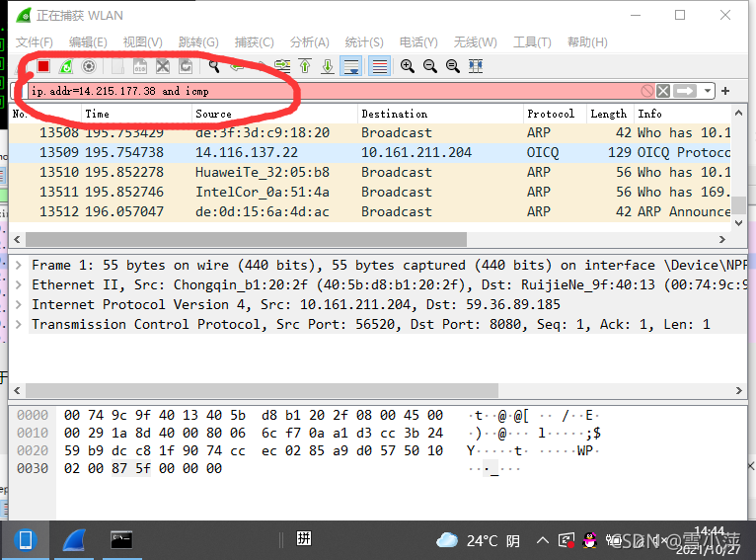Sort by the Protocol column header

(x=555, y=114)
